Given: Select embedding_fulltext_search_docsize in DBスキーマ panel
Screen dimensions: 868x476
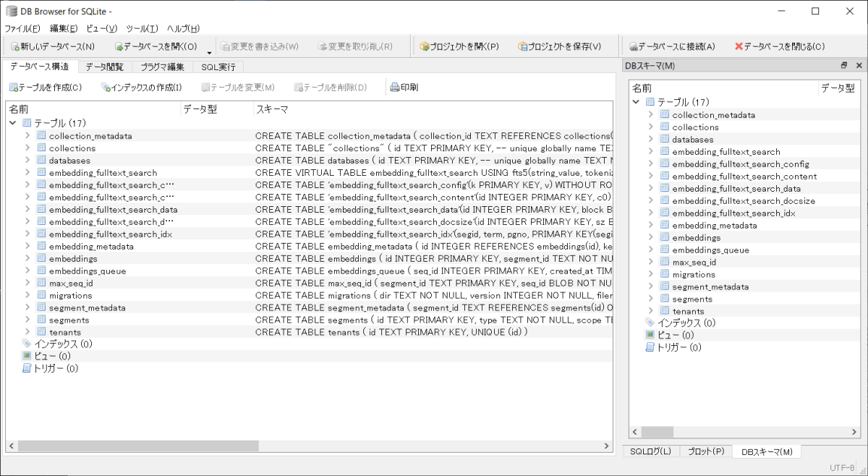Looking at the screenshot, I should (x=744, y=200).
